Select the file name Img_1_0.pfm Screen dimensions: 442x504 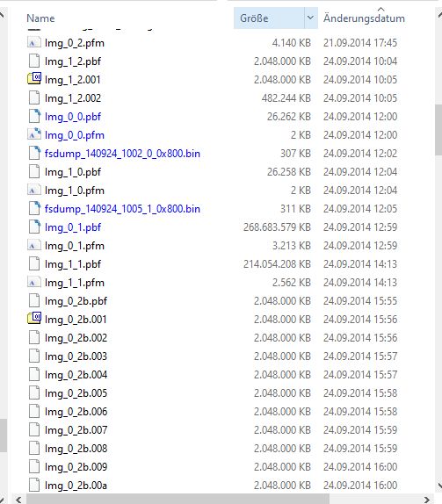[75, 191]
